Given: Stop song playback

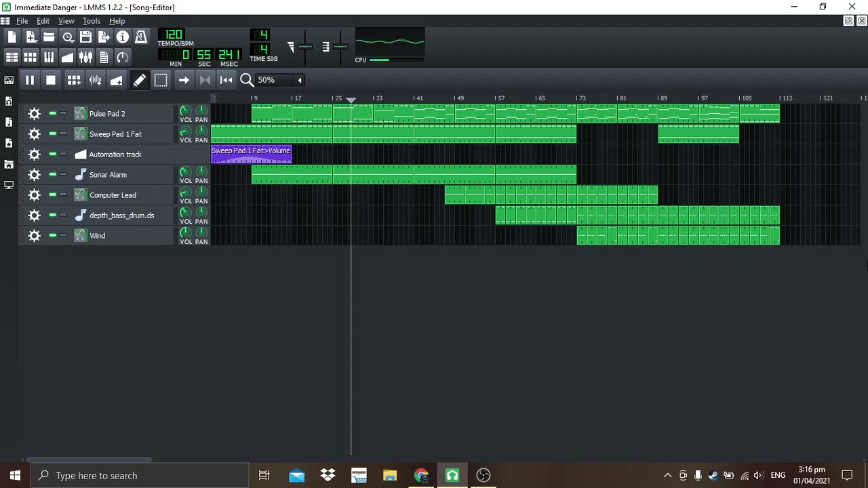Looking at the screenshot, I should click(51, 80).
